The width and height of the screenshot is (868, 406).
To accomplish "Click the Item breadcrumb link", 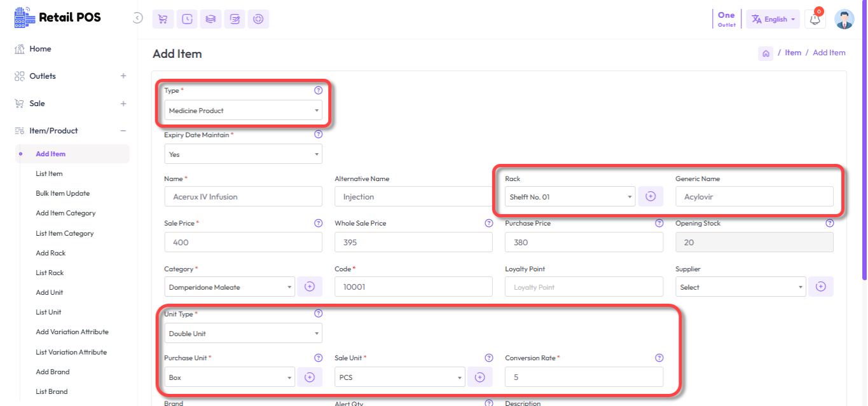I will tap(792, 53).
